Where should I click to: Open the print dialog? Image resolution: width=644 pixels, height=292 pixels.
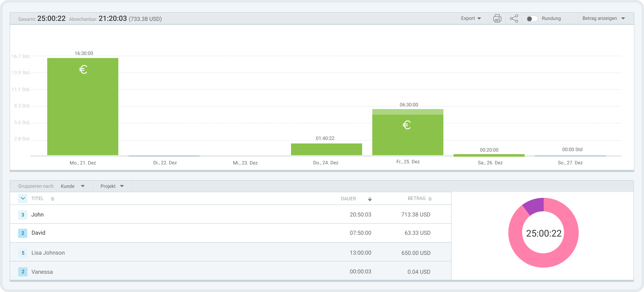click(497, 18)
